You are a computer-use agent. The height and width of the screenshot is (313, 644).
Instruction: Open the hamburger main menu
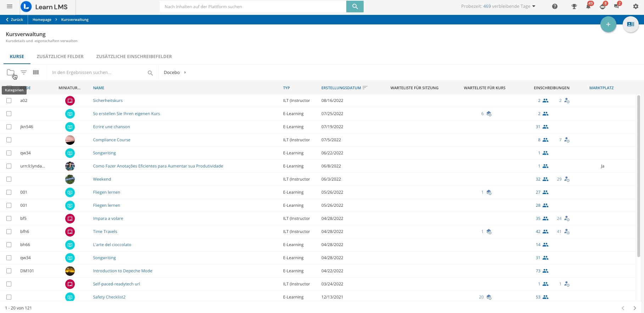[10, 7]
